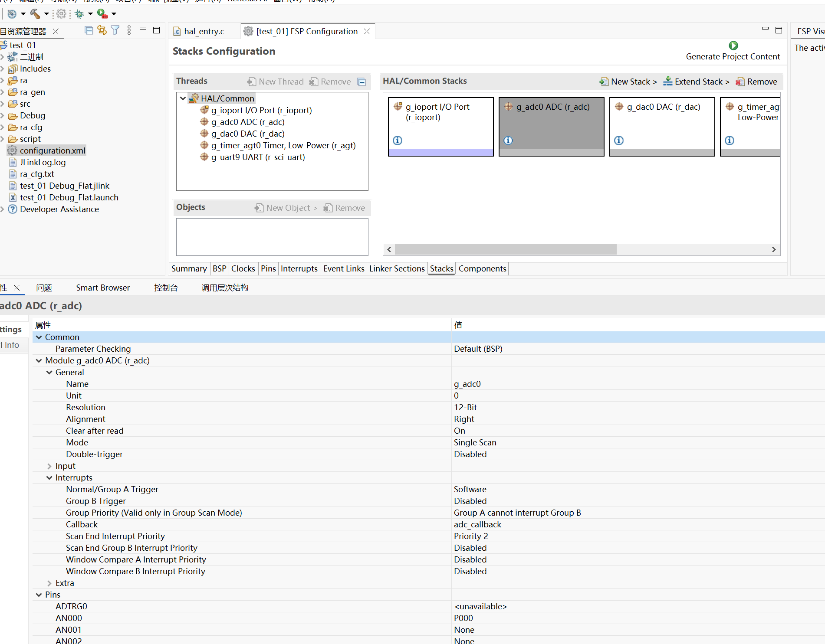The height and width of the screenshot is (644, 825).
Task: Close the project explorer view tab
Action: 56,32
